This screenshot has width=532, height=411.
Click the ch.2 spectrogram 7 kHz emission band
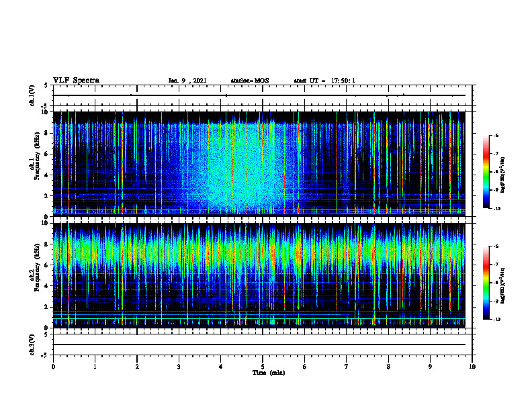coord(259,253)
